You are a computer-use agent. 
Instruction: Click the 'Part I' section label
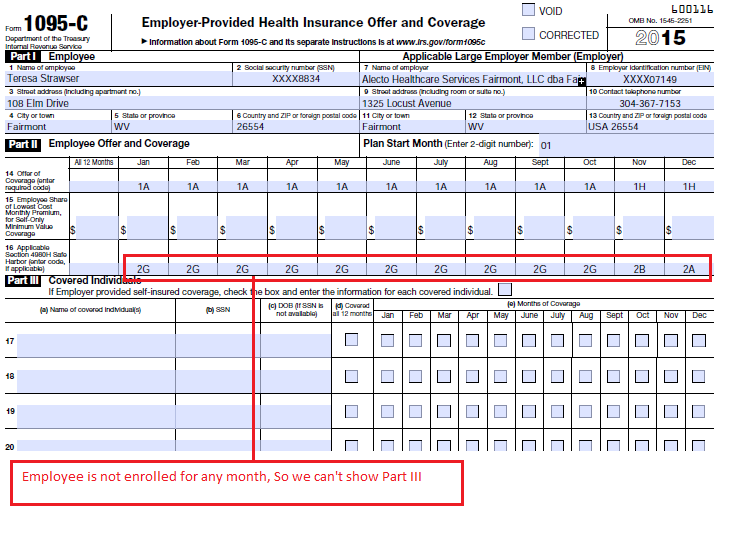[23, 56]
